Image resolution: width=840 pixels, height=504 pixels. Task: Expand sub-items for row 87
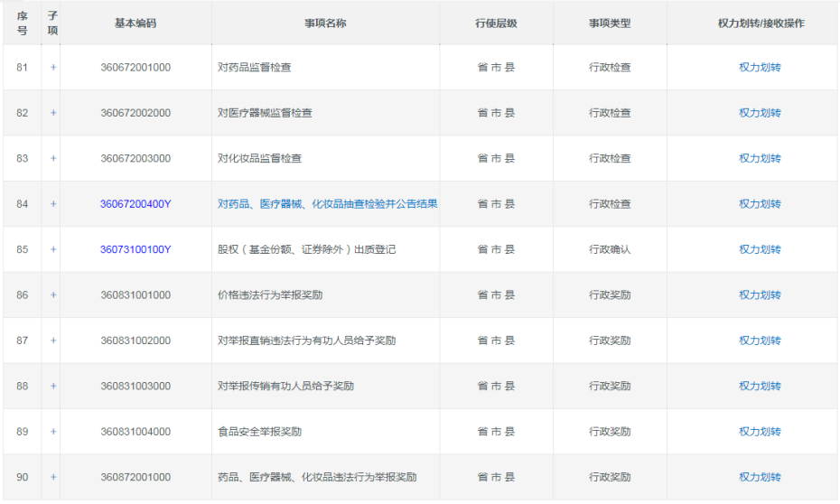point(53,341)
